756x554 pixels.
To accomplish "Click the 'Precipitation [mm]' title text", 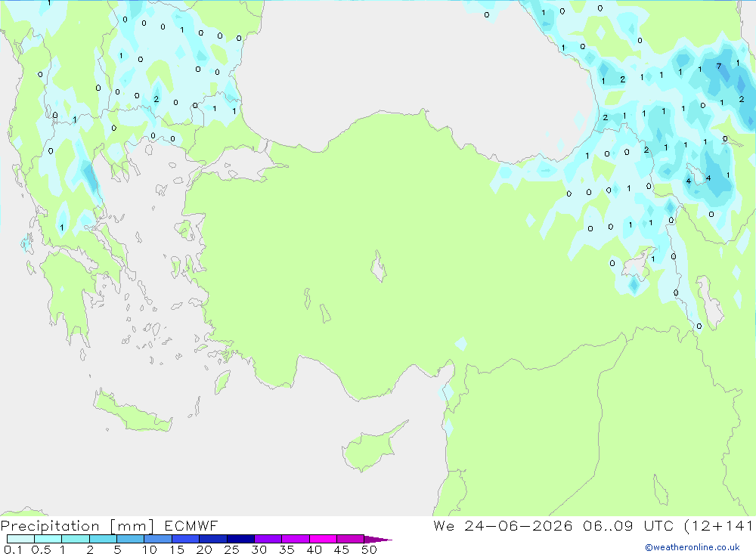I will click(77, 526).
